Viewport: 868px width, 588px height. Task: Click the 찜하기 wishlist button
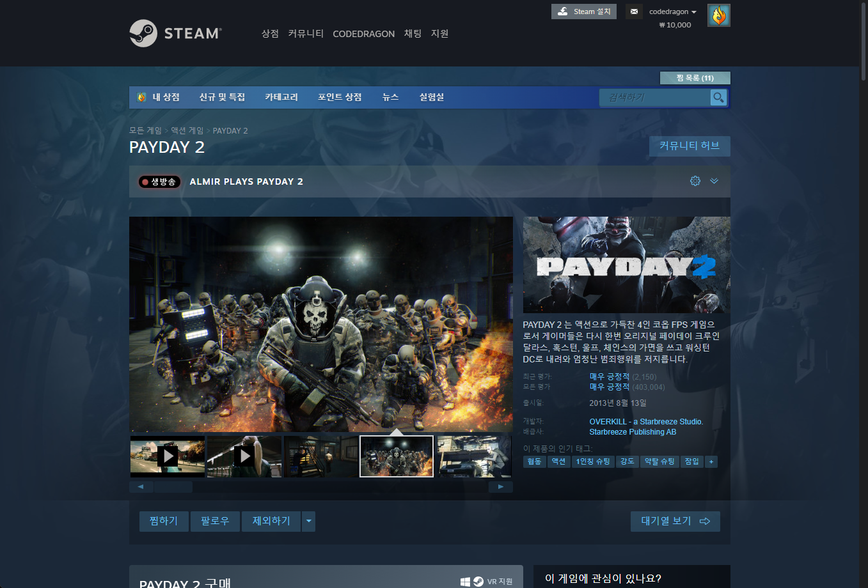(164, 522)
